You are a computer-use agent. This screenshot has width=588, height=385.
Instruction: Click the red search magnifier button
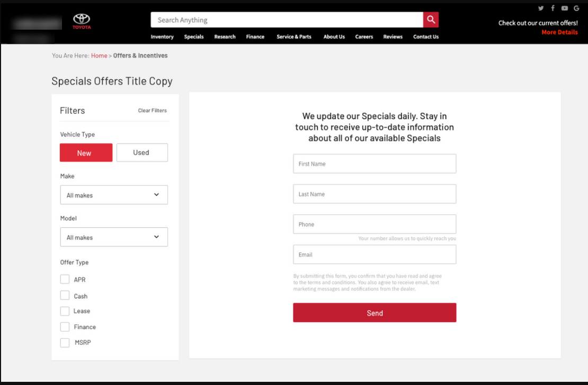point(431,20)
